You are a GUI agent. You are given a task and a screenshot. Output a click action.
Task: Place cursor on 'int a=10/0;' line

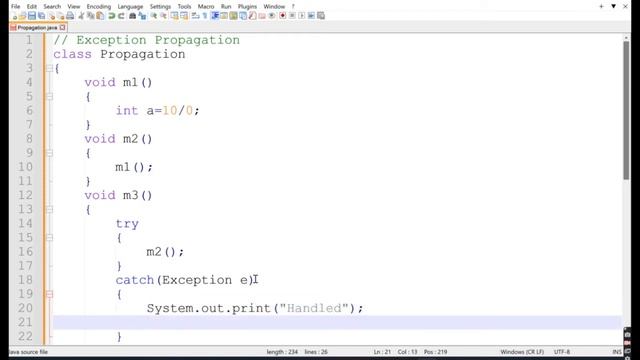[x=157, y=111]
